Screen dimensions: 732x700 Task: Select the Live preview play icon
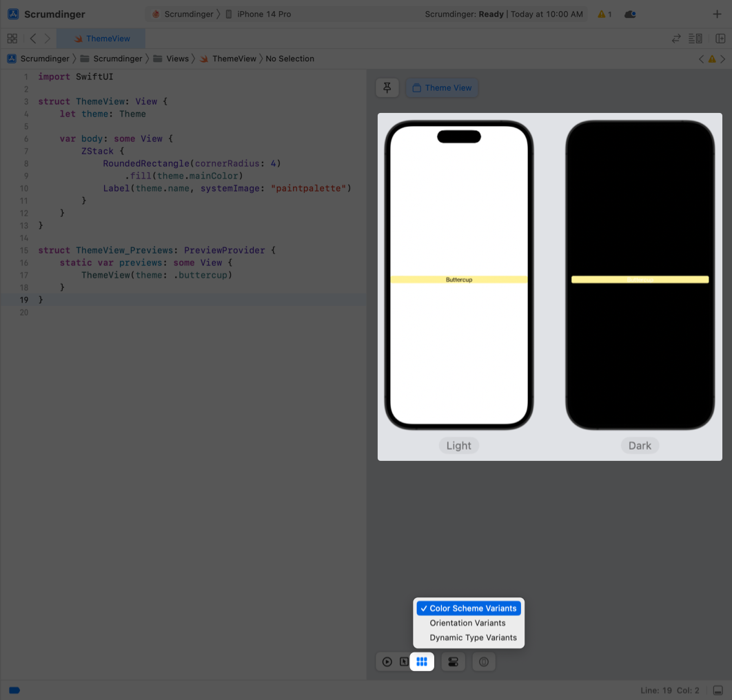(x=387, y=661)
